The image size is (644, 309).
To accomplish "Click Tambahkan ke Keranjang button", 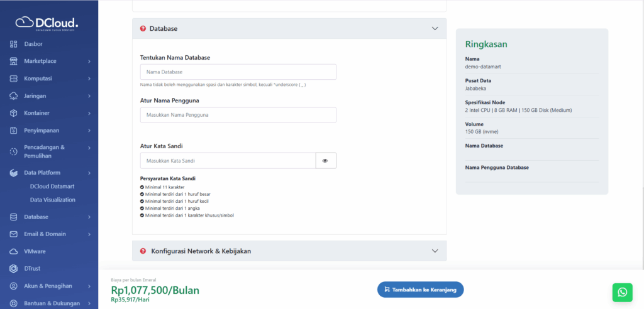I will (x=420, y=290).
